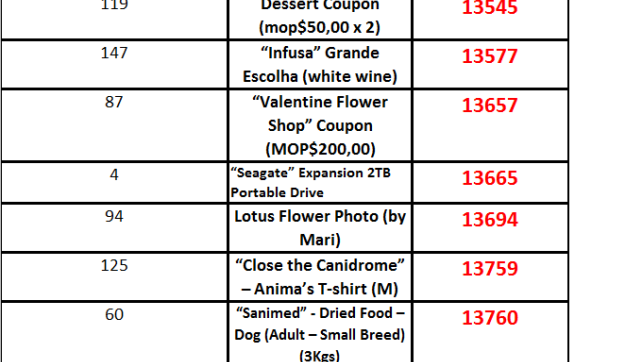Select the Dessert Coupon cell
The image size is (642, 362).
[x=320, y=19]
